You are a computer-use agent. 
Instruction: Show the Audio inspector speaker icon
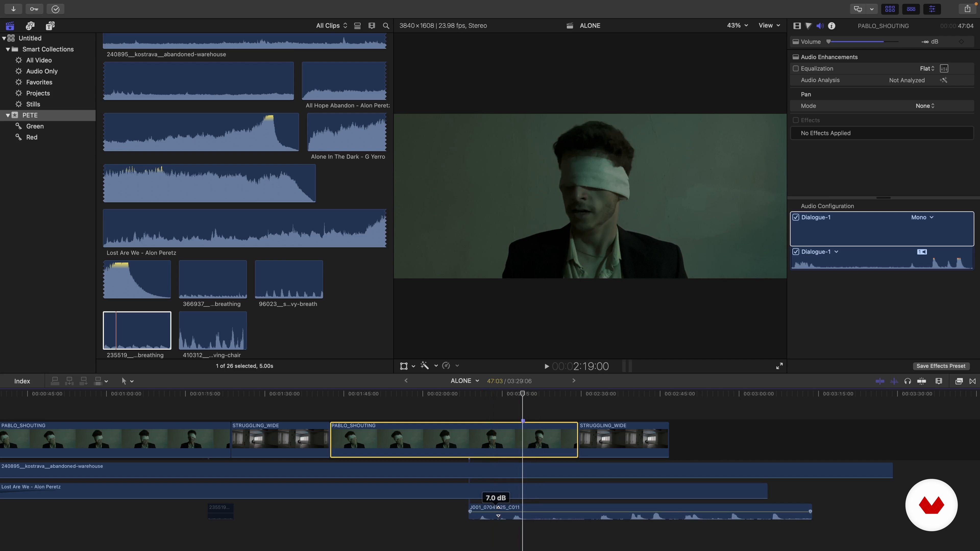click(x=820, y=26)
